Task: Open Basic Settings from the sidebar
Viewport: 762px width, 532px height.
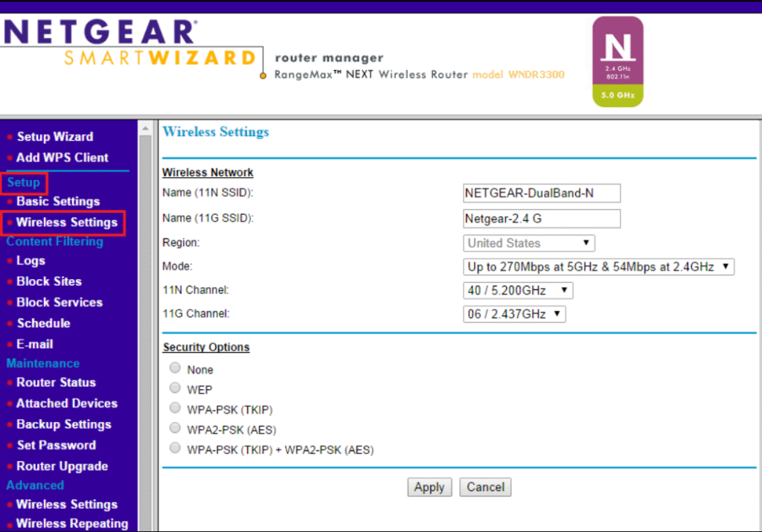Action: tap(57, 201)
